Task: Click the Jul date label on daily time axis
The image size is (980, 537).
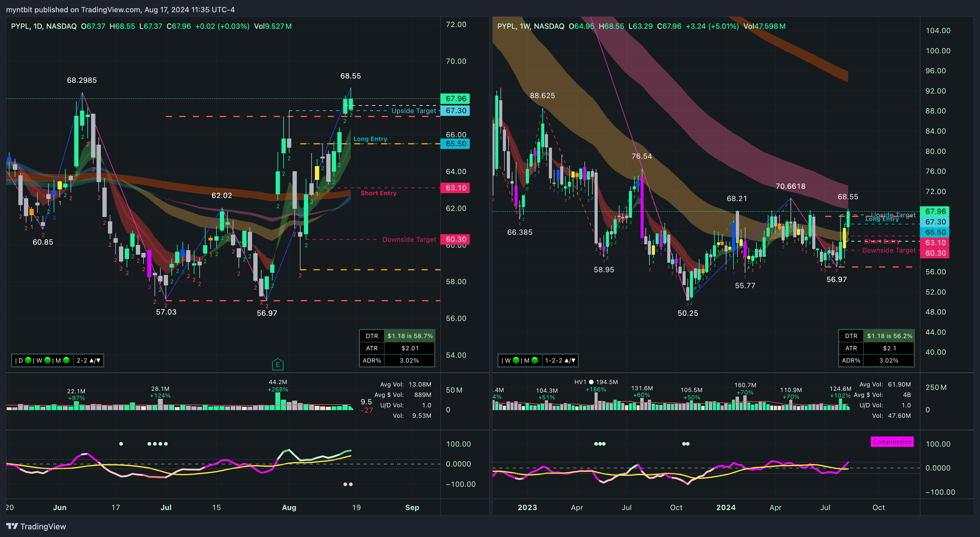Action: coord(166,507)
